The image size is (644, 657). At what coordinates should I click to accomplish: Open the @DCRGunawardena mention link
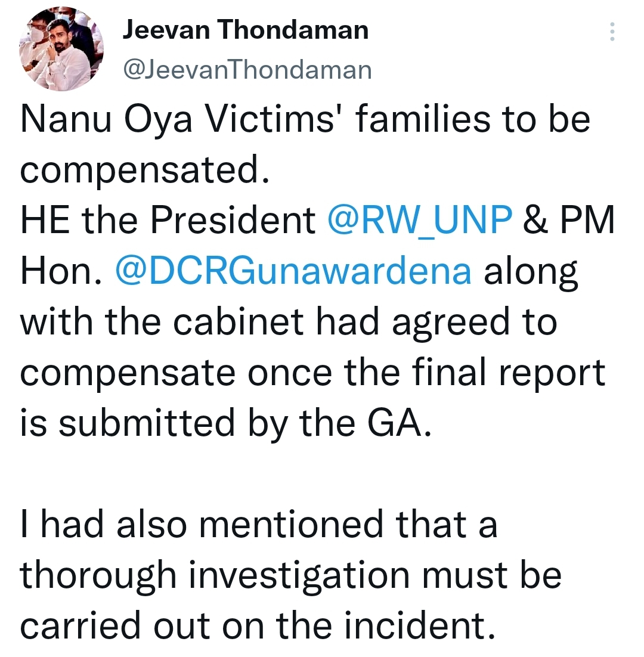tap(293, 271)
